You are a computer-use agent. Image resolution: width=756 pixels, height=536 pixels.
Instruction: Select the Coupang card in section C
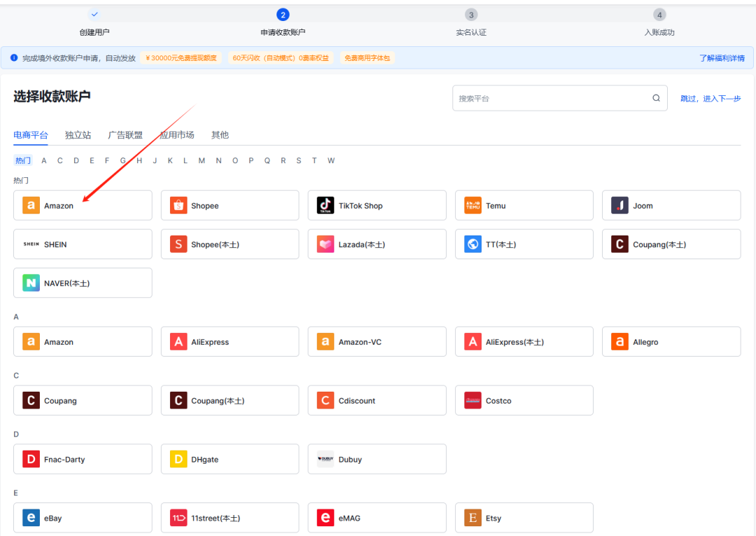(x=83, y=401)
